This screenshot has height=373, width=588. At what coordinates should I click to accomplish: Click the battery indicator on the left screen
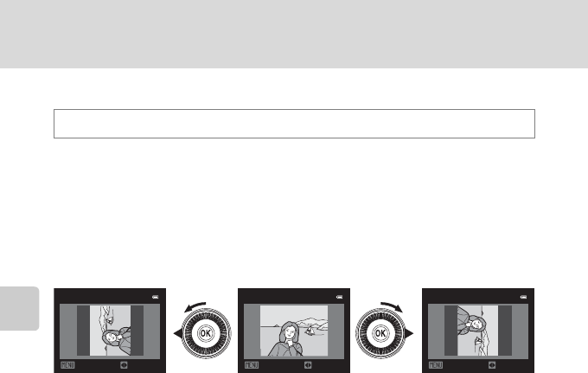pos(156,297)
